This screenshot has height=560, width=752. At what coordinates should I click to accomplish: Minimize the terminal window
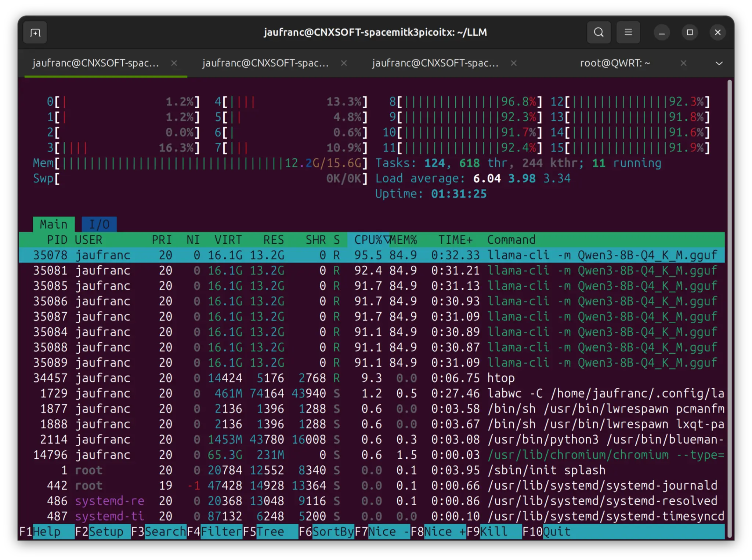coord(662,33)
